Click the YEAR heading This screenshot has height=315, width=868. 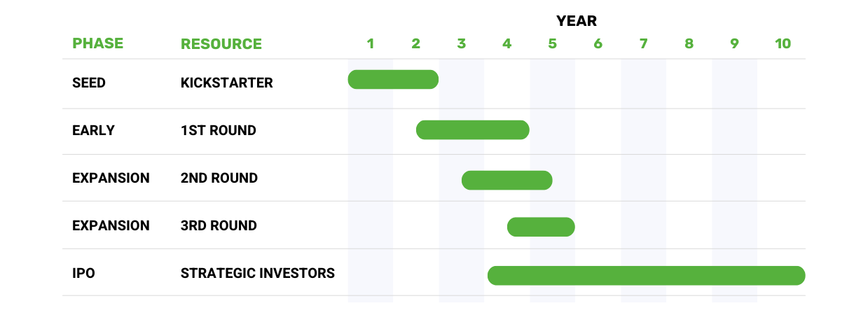pos(577,21)
